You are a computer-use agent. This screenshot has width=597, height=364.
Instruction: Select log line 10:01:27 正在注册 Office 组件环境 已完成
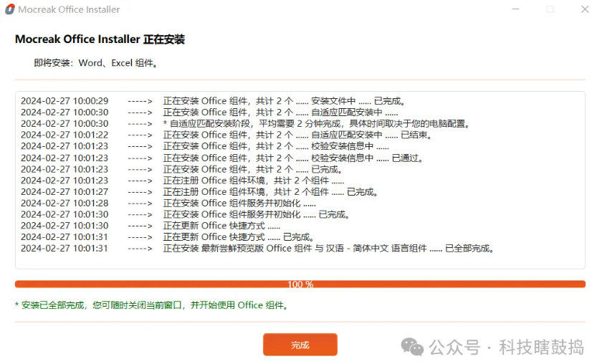point(199,191)
